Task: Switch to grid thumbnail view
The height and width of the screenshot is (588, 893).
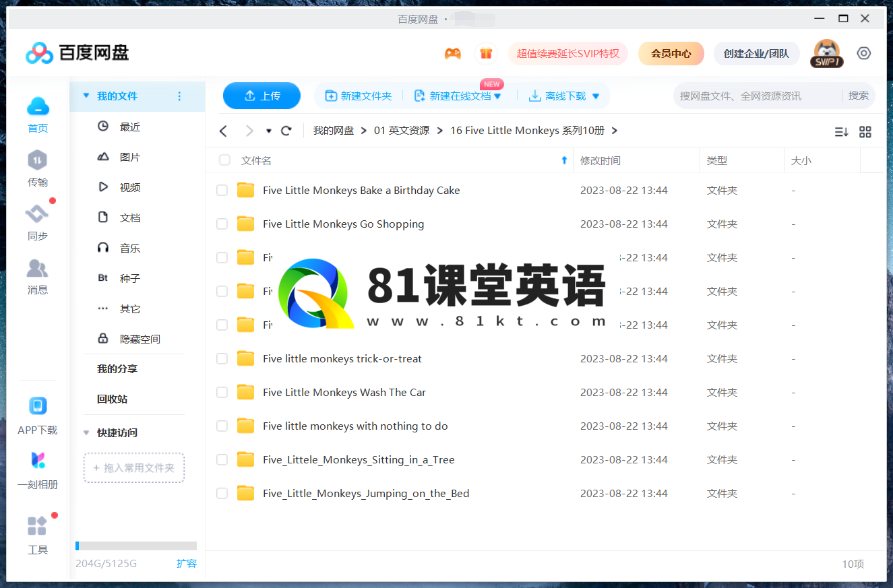Action: (865, 132)
